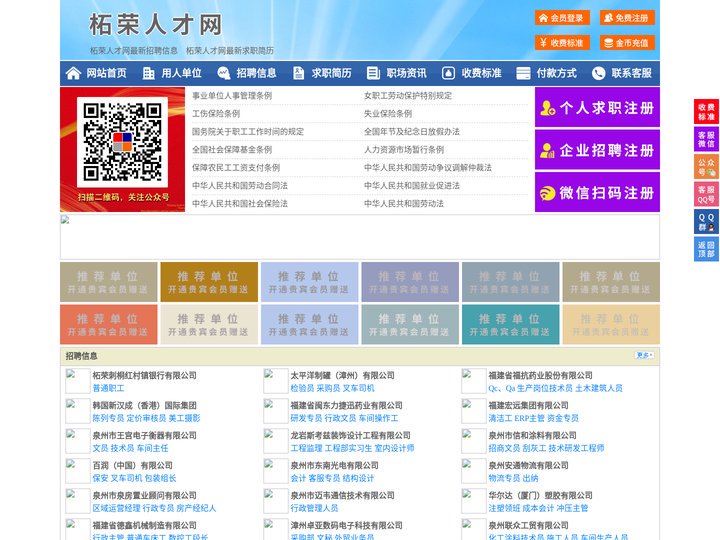
Task: Open the 保障农民工工资支付条例 link
Action: 236,168
